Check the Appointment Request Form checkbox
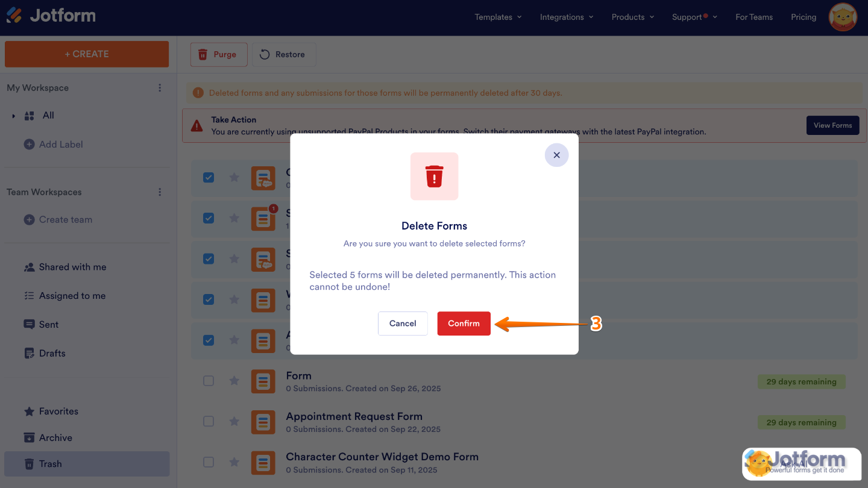 tap(209, 422)
